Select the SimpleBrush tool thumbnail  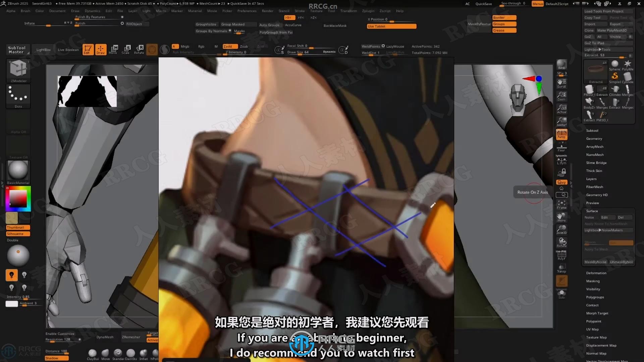point(614,78)
